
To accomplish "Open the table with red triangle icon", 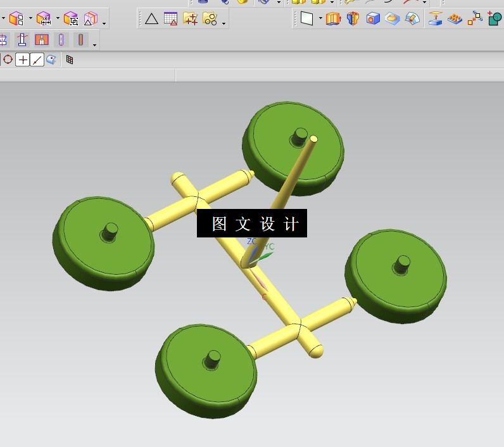I will coord(171,18).
